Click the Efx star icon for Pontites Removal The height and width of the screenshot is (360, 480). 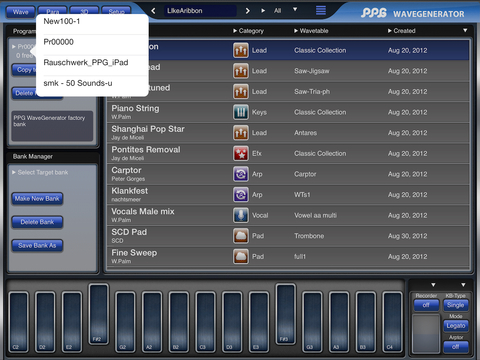(x=241, y=154)
